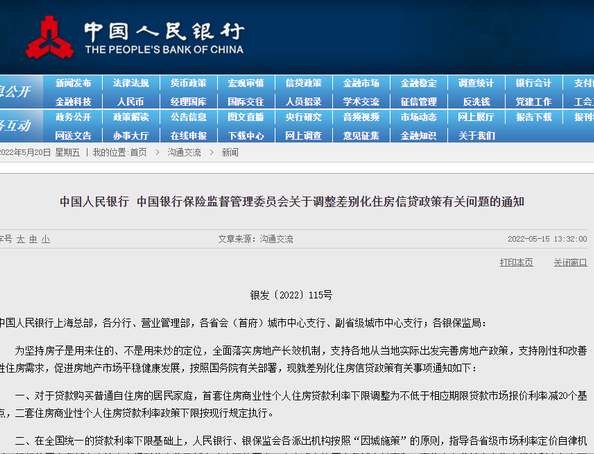This screenshot has width=594, height=454.
Task: Set font size to 大 (large)
Action: pos(20,239)
